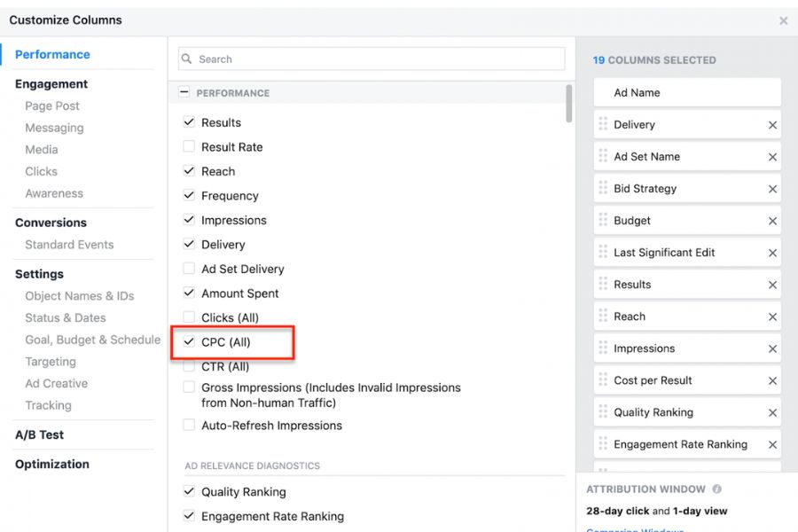Check Auto-Refresh Impressions checkbox

[189, 425]
